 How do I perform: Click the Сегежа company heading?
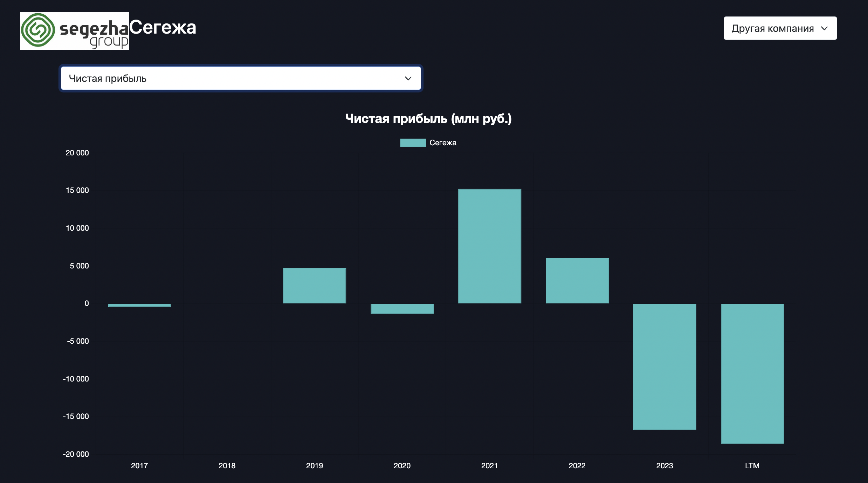pos(163,28)
